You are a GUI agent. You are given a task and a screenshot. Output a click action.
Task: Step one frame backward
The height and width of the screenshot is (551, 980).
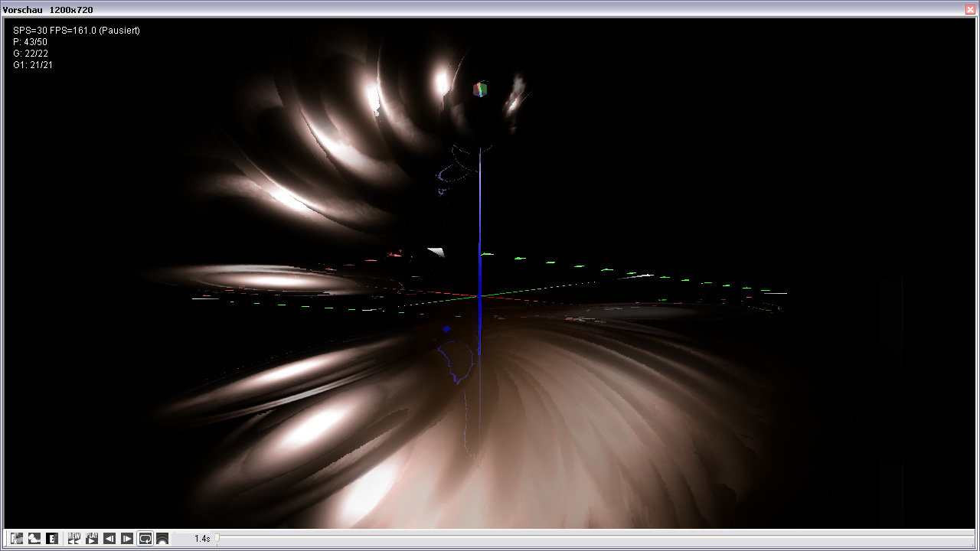(x=109, y=538)
